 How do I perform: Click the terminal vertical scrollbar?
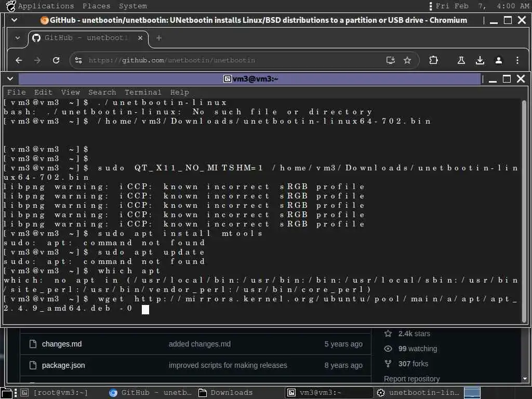click(x=524, y=211)
